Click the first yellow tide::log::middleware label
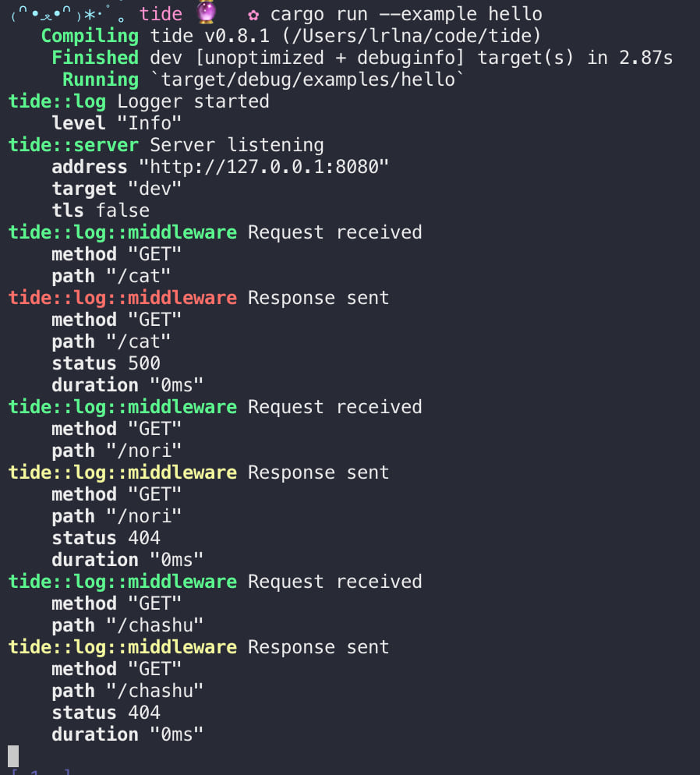The image size is (700, 775). [122, 472]
